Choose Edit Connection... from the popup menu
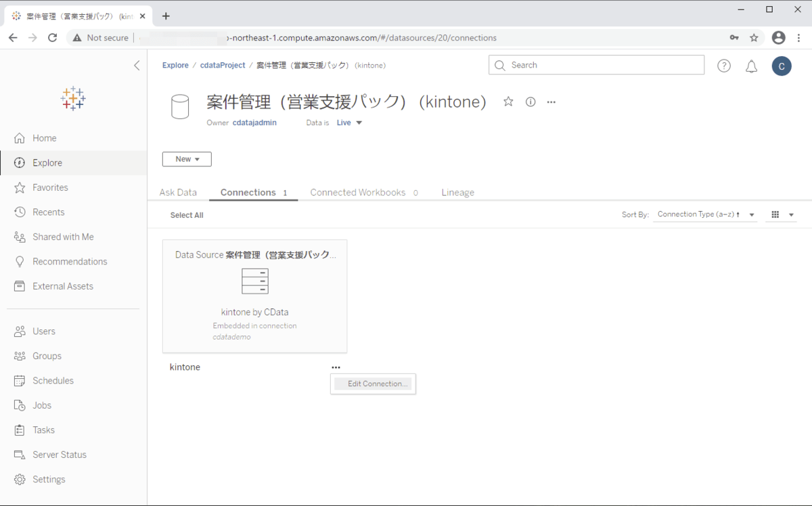 (x=373, y=384)
